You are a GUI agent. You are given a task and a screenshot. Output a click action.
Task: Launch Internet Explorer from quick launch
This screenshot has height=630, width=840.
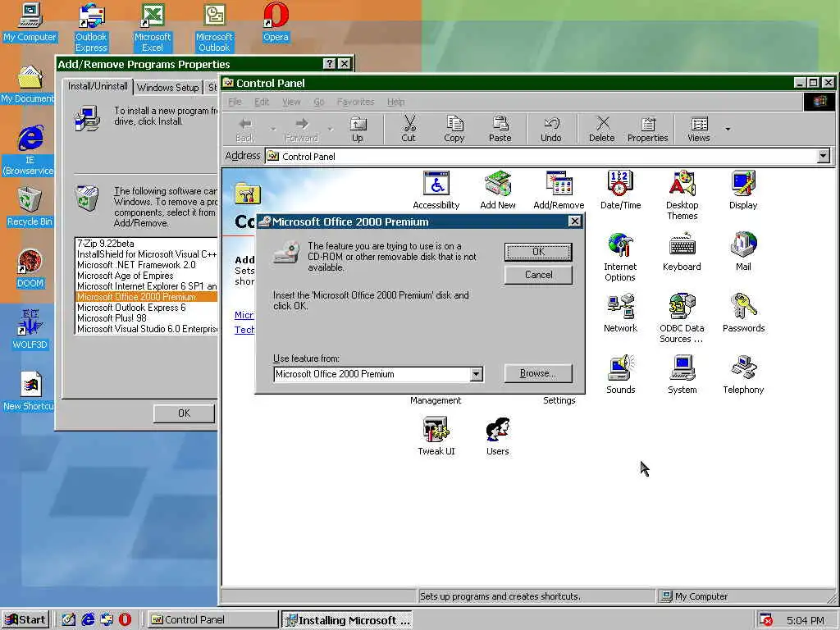tap(88, 620)
